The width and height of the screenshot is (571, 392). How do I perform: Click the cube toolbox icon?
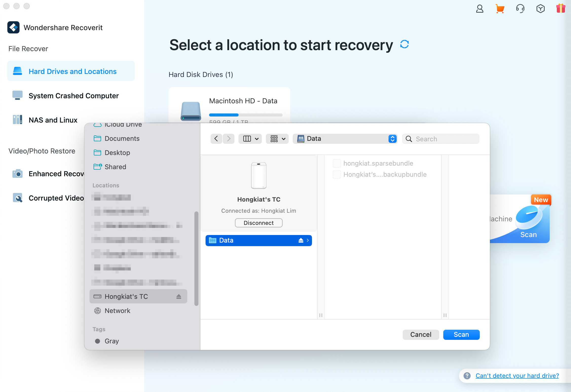coord(540,9)
